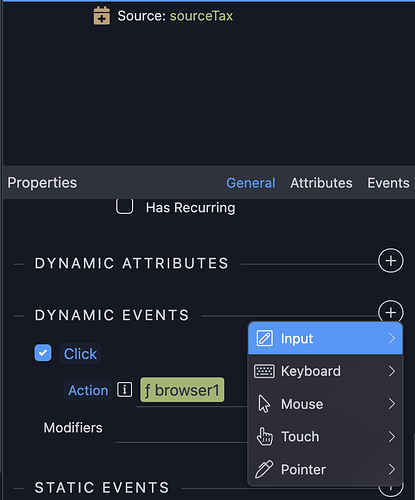Switch to the Attributes tab
The image size is (415, 500).
(x=321, y=183)
